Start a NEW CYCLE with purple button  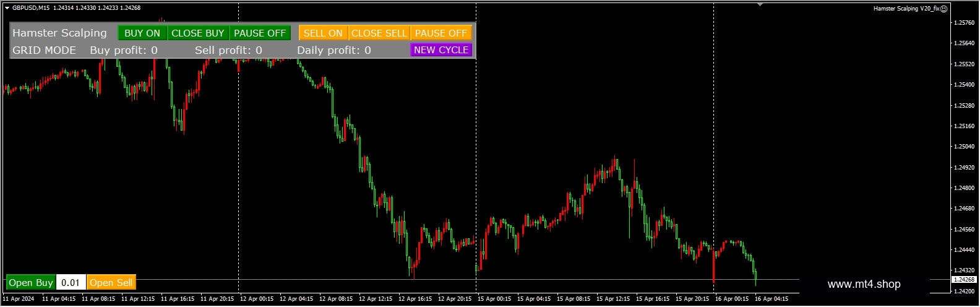pyautogui.click(x=441, y=50)
